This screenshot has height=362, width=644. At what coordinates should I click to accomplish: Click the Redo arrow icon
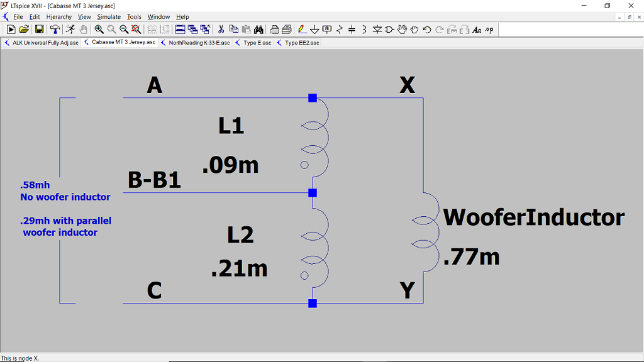(439, 29)
